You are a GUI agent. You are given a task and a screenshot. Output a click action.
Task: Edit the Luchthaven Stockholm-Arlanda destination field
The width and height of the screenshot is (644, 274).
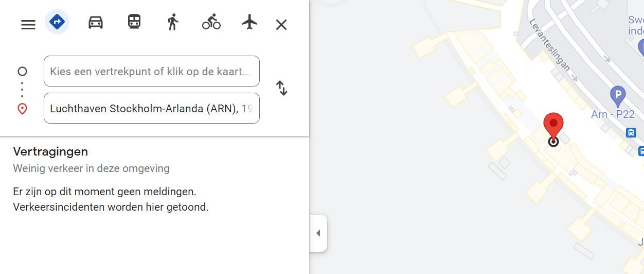pyautogui.click(x=151, y=109)
